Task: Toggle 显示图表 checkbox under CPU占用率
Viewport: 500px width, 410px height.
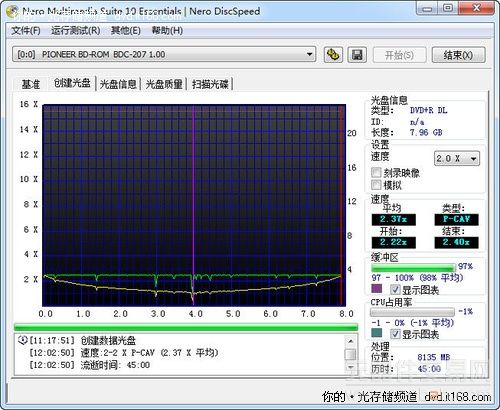Action: click(395, 334)
